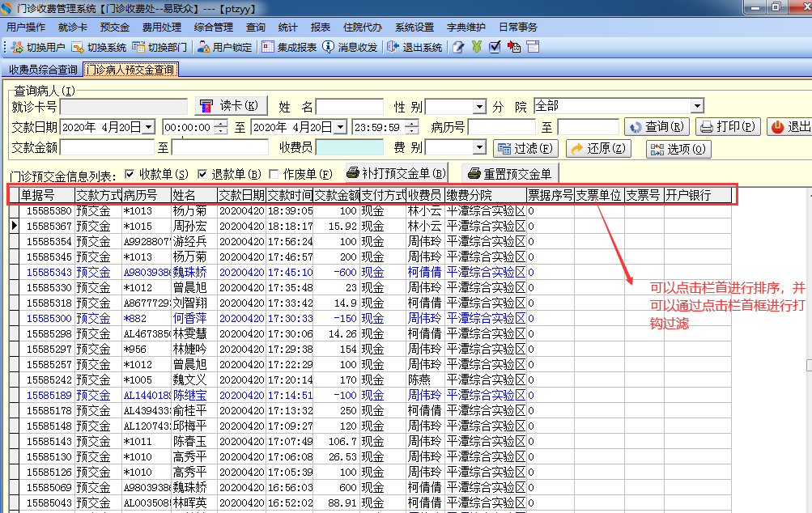Open the start date 交款日期 calendar dropdown
The image size is (812, 513).
click(x=149, y=127)
